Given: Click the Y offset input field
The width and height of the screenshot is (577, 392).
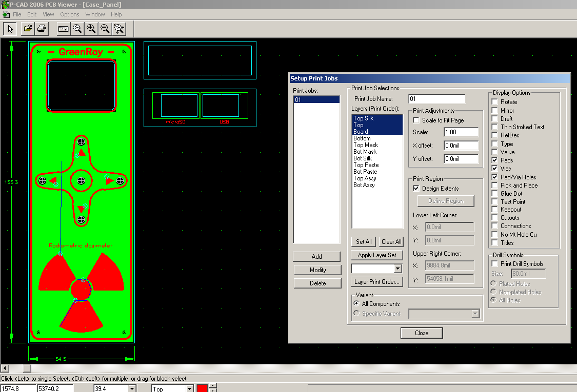Looking at the screenshot, I should pyautogui.click(x=461, y=158).
